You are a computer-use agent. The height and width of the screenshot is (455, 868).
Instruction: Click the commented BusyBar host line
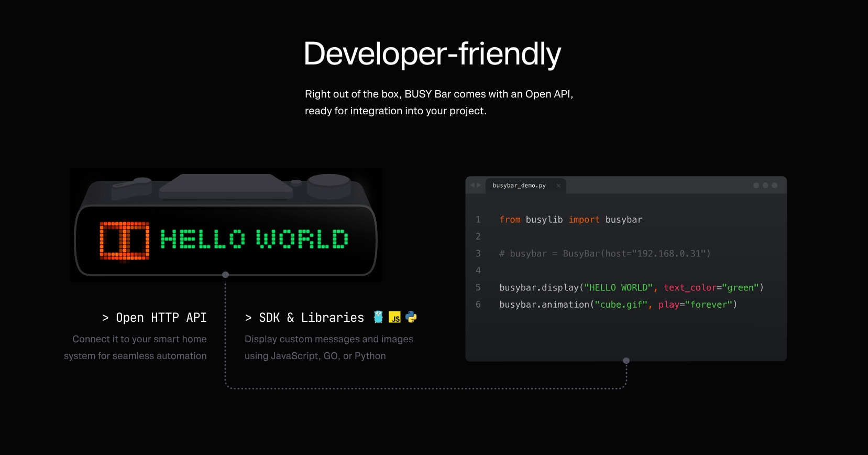tap(605, 254)
